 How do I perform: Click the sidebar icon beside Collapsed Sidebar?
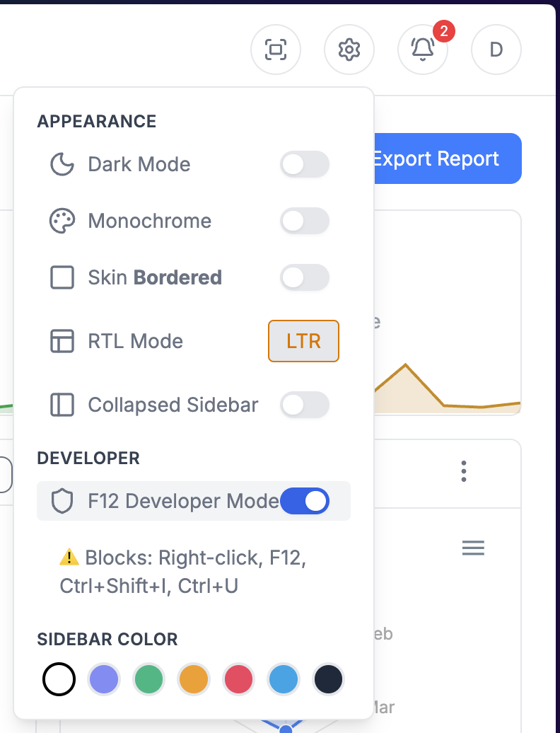click(x=62, y=405)
